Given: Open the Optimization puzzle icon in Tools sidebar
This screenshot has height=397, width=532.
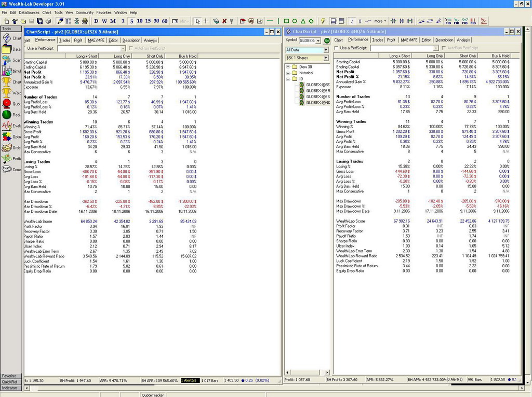Looking at the screenshot, I should click(6, 136).
